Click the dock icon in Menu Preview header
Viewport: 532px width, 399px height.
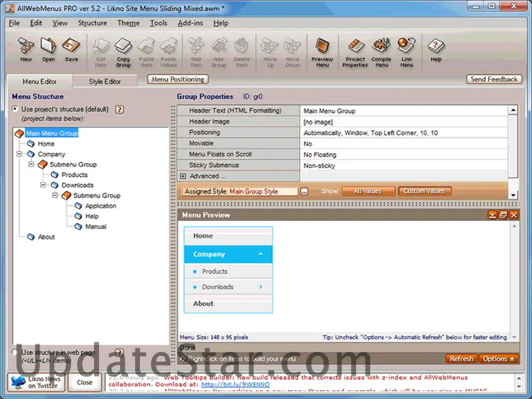[492, 215]
